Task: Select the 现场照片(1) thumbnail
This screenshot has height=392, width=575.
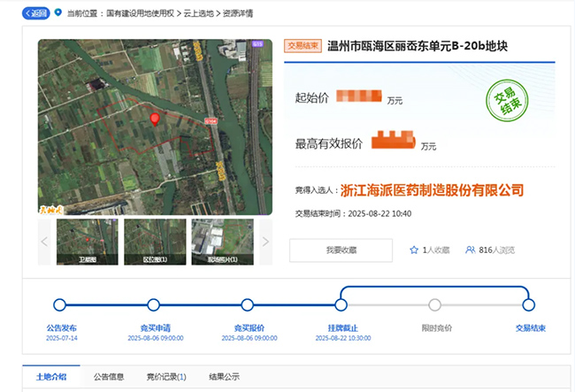Action: pyautogui.click(x=223, y=242)
